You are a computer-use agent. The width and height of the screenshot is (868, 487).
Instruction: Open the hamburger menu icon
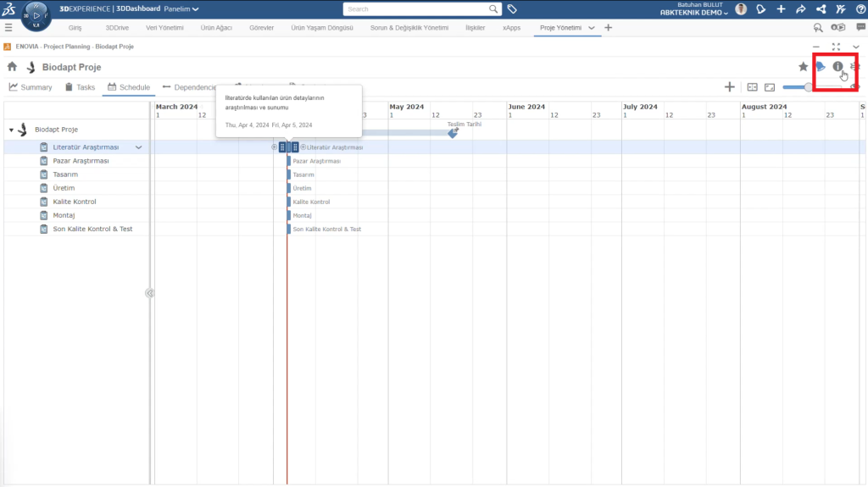pos(8,28)
